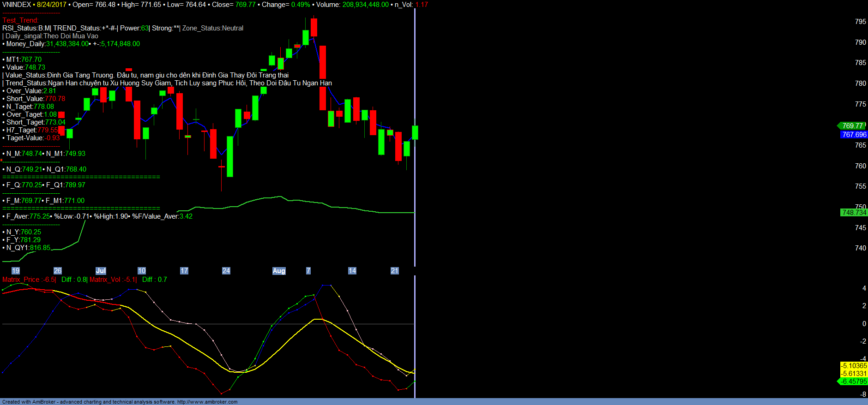Click the date label '17' on time axis
Image resolution: width=868 pixels, height=405 pixels.
(x=184, y=271)
